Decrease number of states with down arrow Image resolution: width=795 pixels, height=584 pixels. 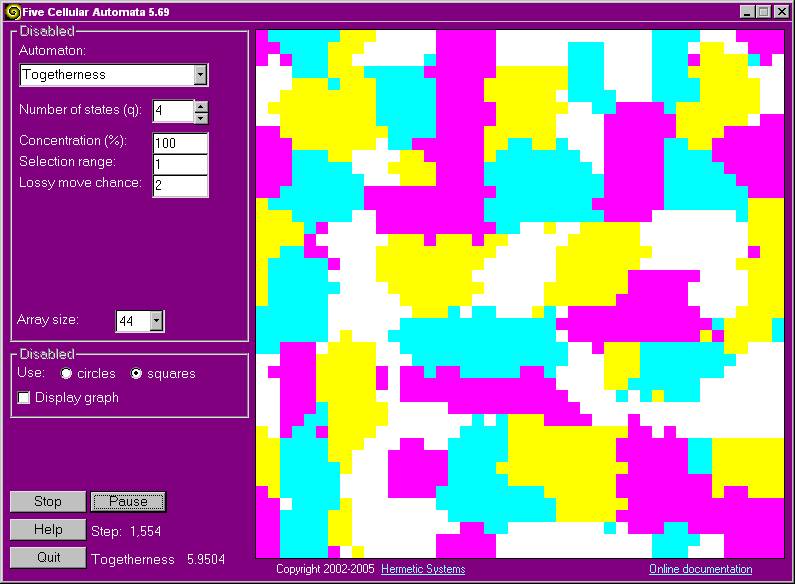point(200,116)
